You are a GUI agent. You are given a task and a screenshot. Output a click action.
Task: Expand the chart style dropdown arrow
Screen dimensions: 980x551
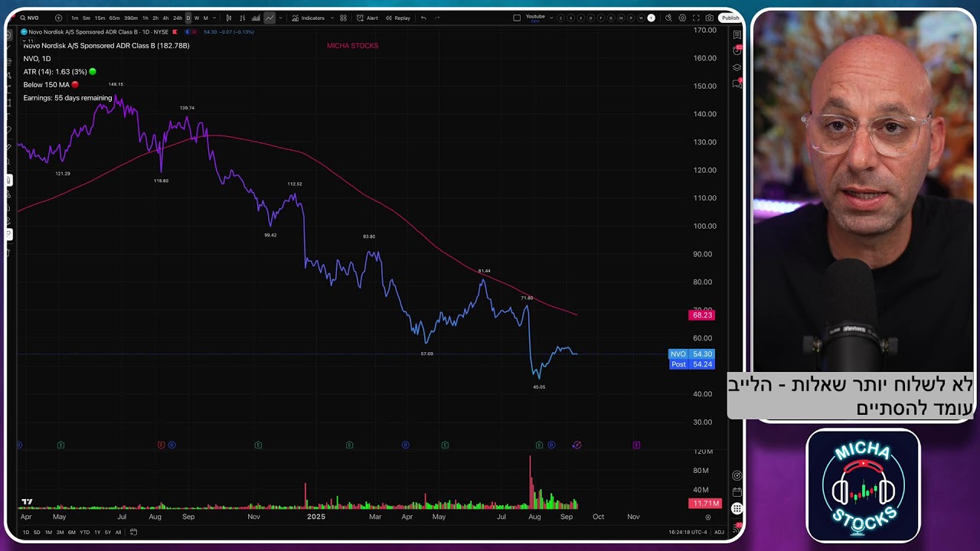click(280, 18)
